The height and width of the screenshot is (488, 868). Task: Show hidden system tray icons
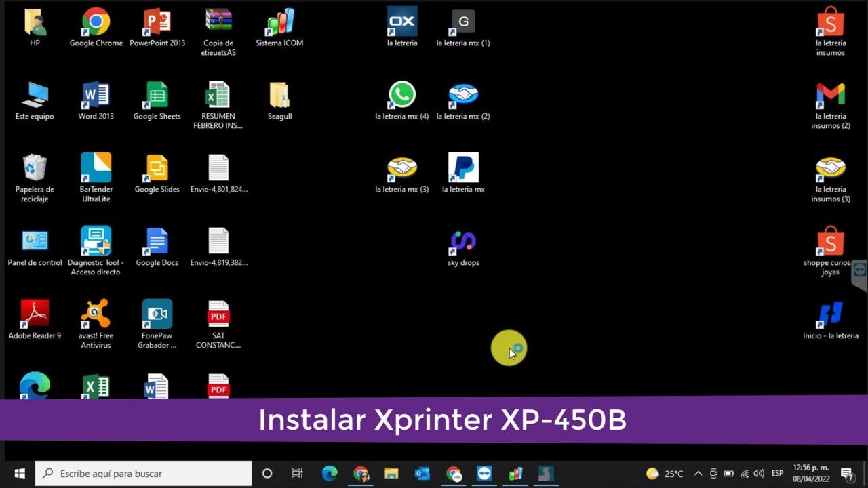pyautogui.click(x=698, y=474)
